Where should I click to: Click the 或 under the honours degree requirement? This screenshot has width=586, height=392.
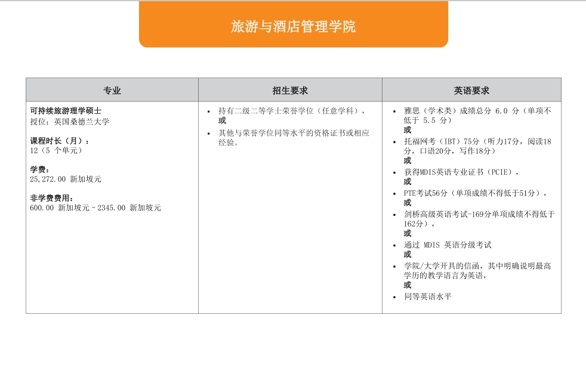223,121
